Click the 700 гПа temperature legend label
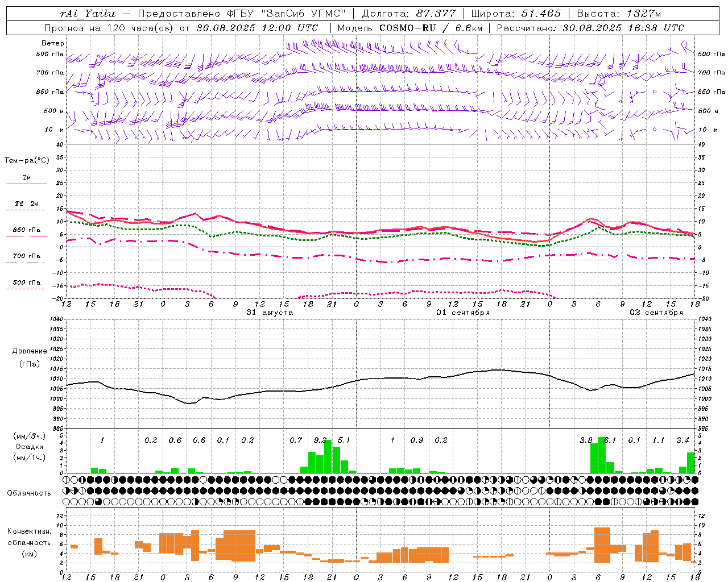728x582 pixels. tap(26, 256)
